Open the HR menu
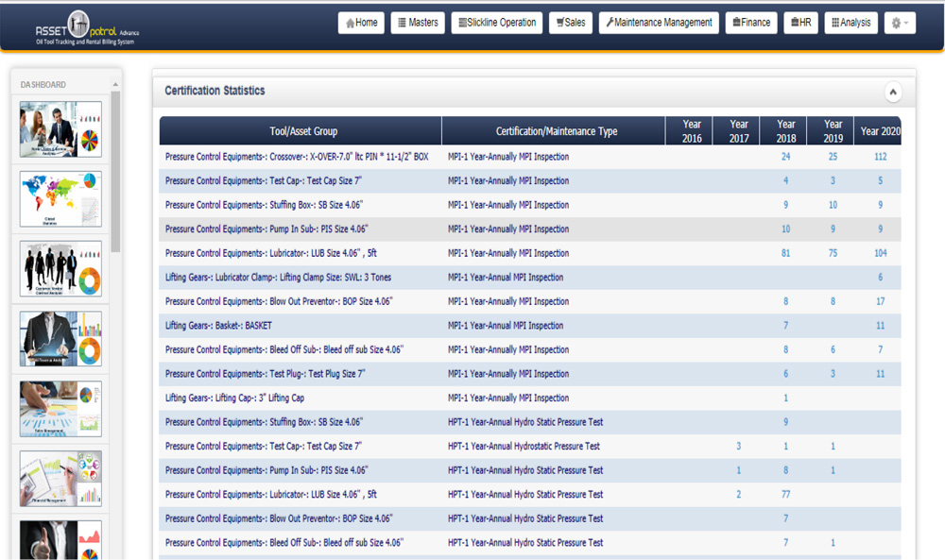Viewport: 945px width, 560px height. (800, 23)
